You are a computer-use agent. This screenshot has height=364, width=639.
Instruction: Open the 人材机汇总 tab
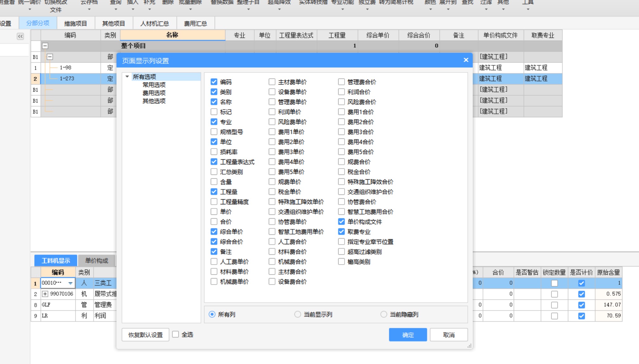click(x=155, y=23)
